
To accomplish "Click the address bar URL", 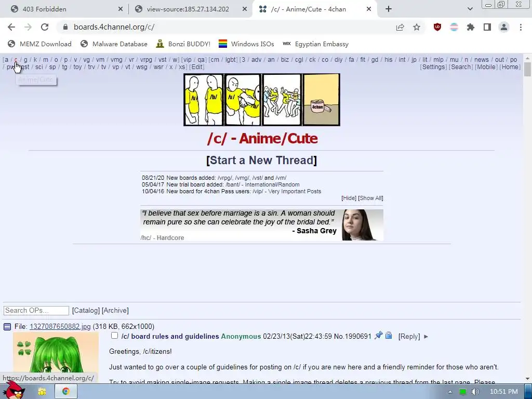I will (114, 27).
